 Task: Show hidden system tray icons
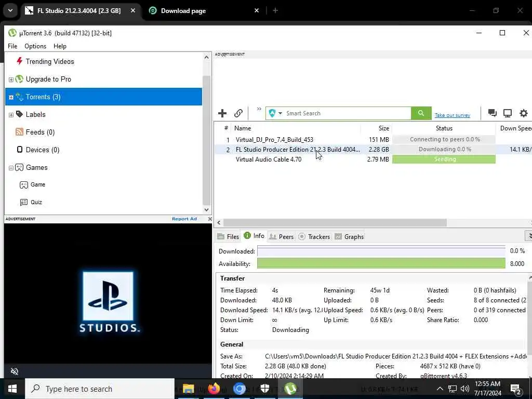click(440, 389)
